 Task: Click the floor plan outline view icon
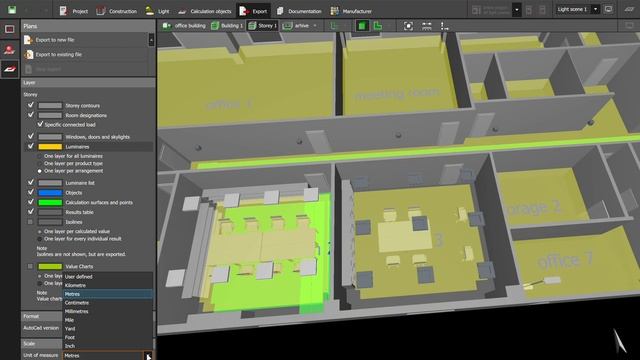(334, 26)
